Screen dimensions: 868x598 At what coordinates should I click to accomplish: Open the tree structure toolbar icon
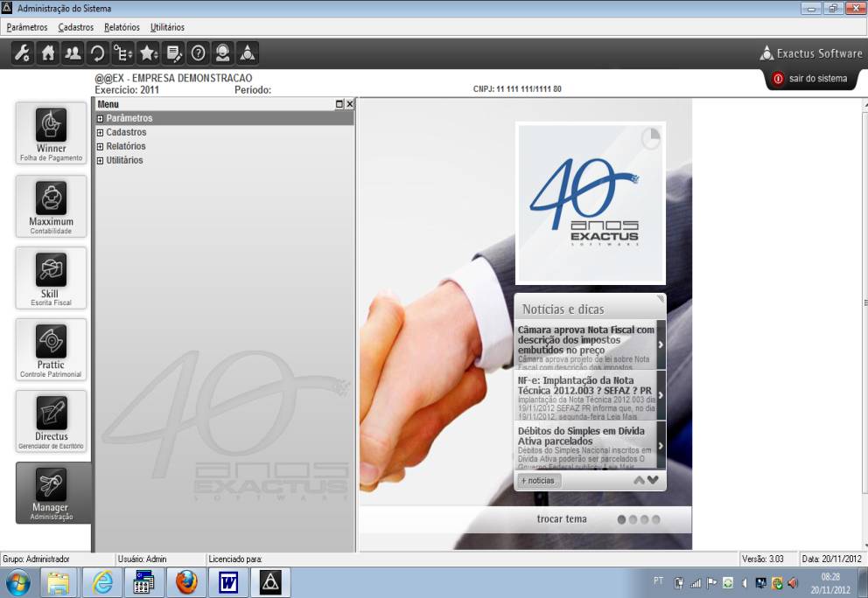point(122,53)
